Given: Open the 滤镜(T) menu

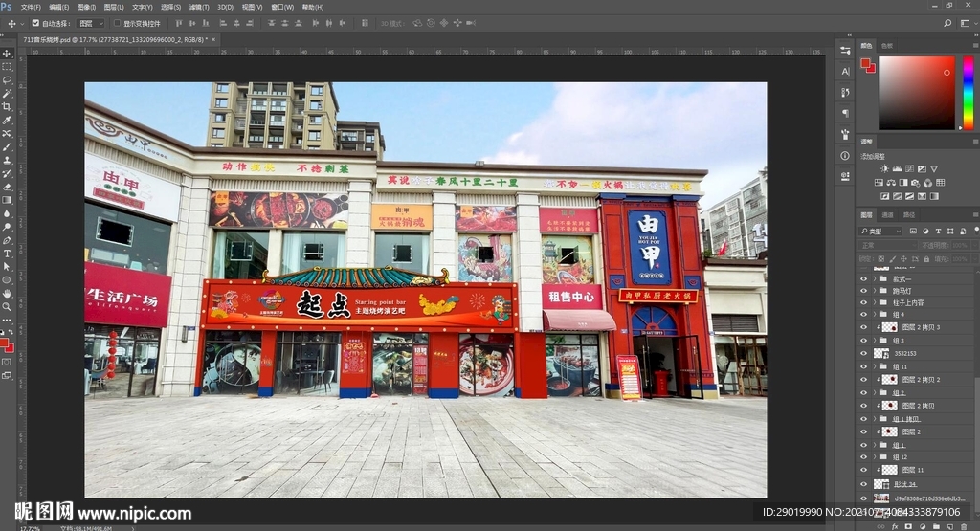Looking at the screenshot, I should 199,7.
